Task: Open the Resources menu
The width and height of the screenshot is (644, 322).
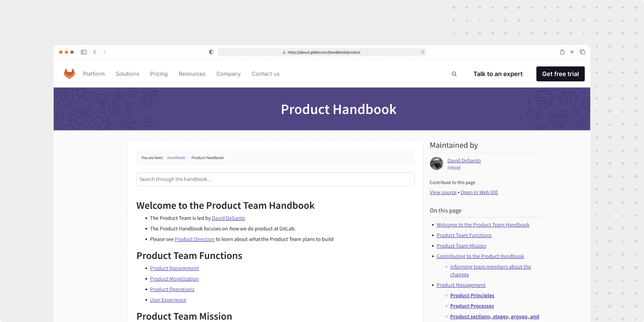Action: tap(192, 74)
